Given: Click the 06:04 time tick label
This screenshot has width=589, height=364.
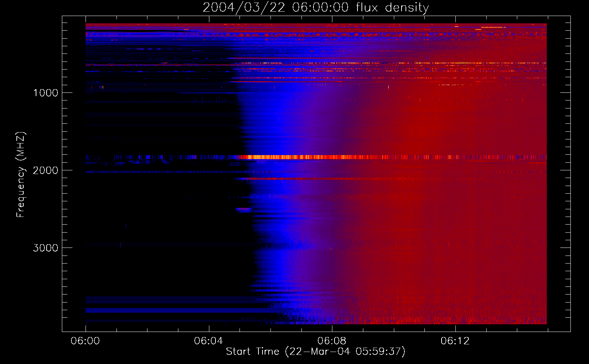Looking at the screenshot, I should pyautogui.click(x=209, y=341).
